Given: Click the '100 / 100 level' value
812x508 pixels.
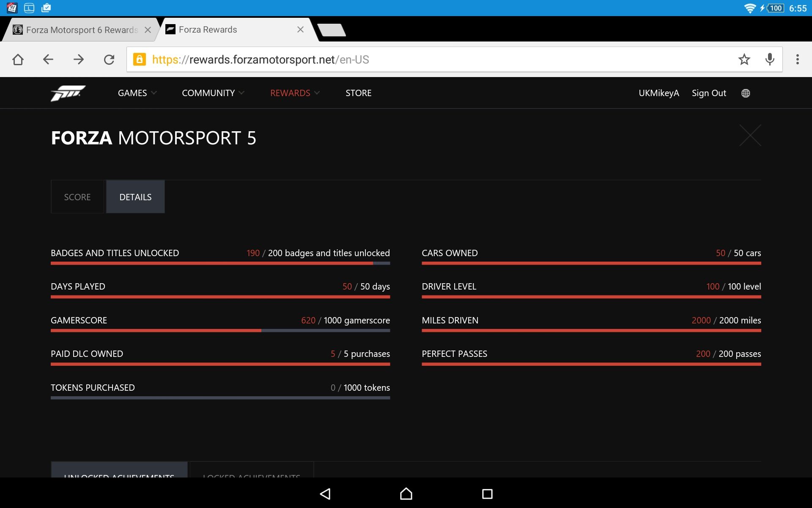Looking at the screenshot, I should point(734,287).
